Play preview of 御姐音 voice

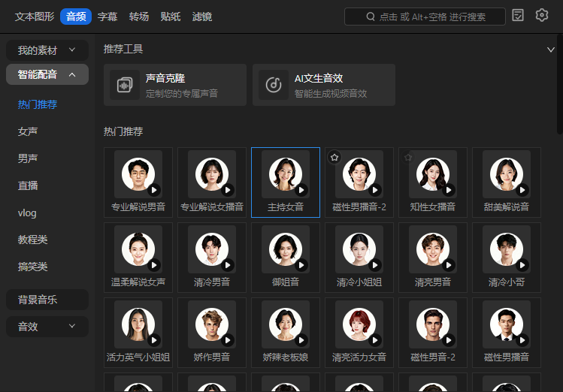click(x=301, y=265)
